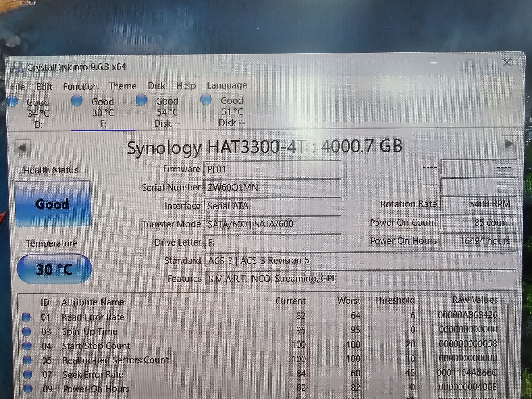Click the Worst column header
Image resolution: width=532 pixels, height=399 pixels.
point(349,300)
